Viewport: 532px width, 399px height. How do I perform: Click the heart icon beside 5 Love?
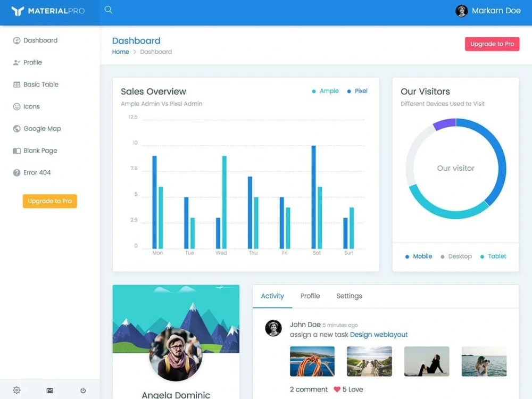[337, 389]
